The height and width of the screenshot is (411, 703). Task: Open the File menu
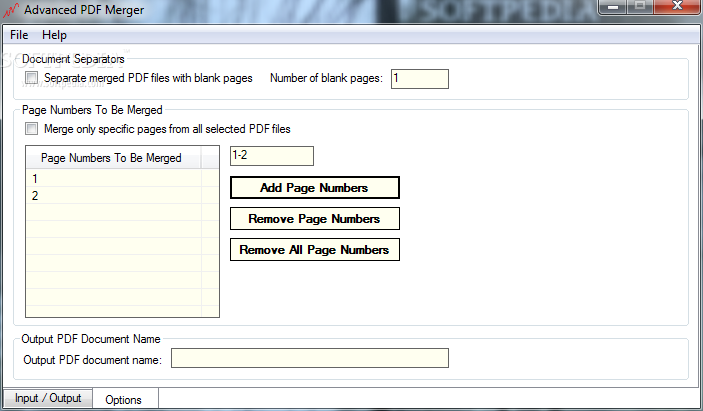(19, 35)
